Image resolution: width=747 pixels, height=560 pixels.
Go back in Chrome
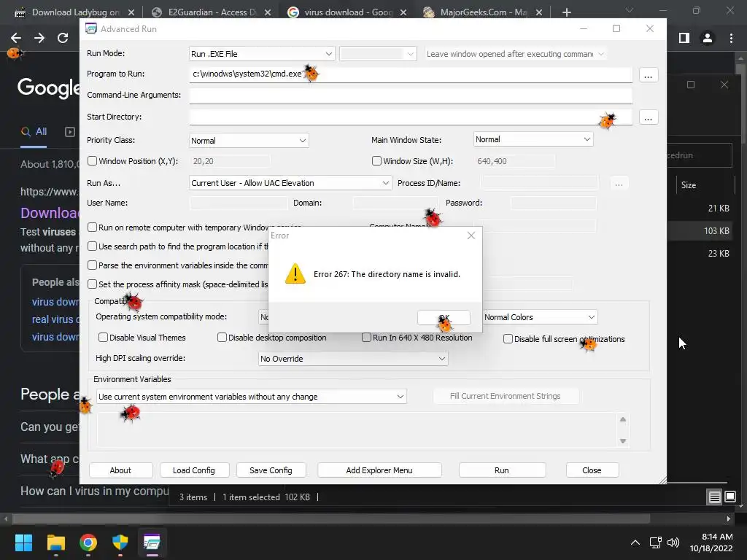pyautogui.click(x=16, y=38)
